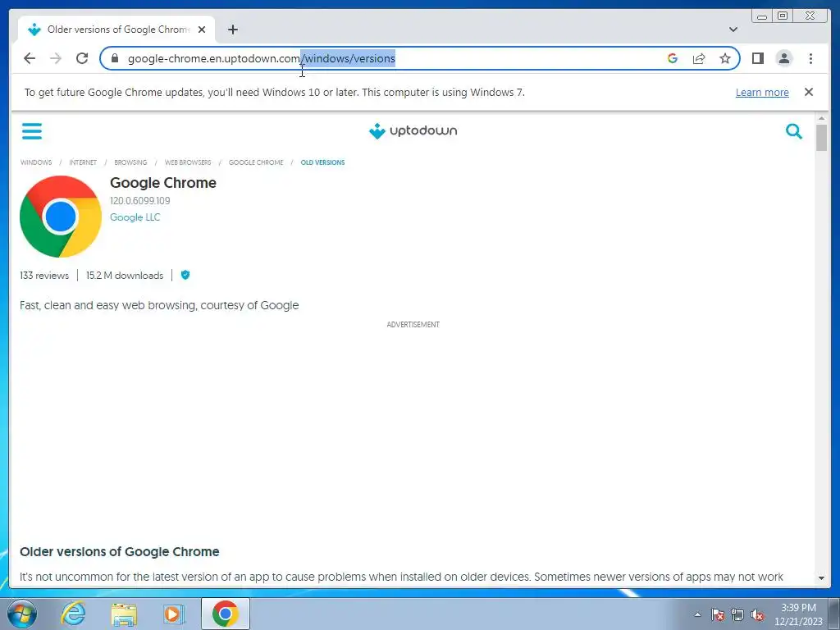Open the Learn more link
Viewport: 840px width, 630px height.
coord(762,92)
